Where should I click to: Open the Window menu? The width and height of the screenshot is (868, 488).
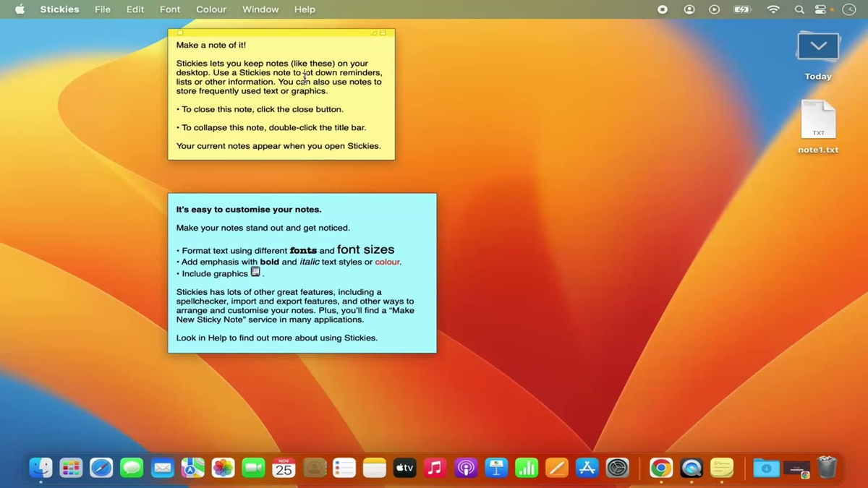(x=260, y=9)
